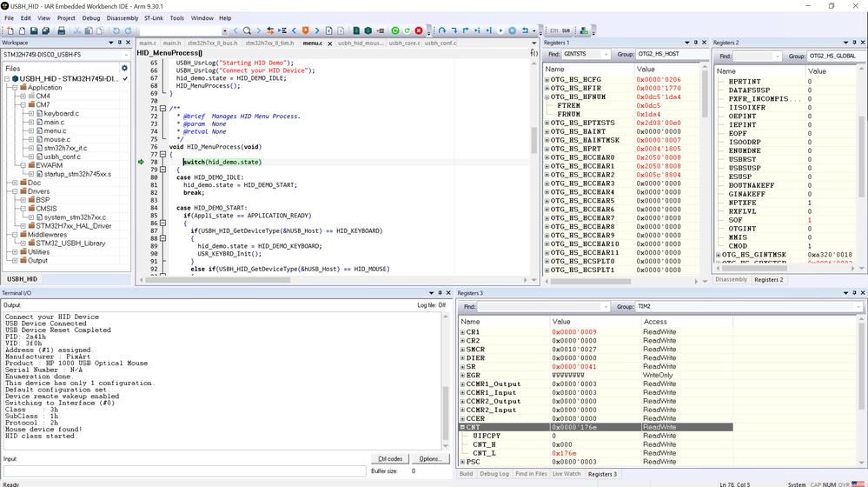Switch to the Disassembly panel tab

tap(731, 279)
